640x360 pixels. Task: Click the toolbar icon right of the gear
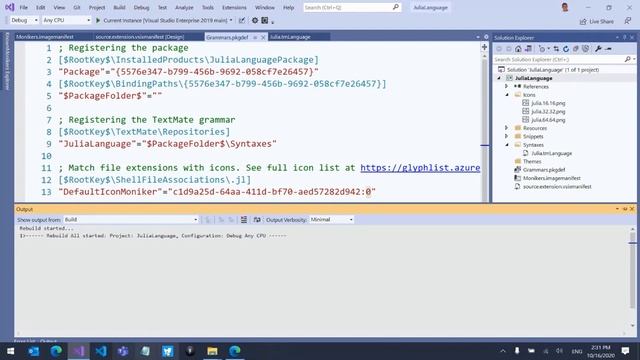tap(265, 20)
